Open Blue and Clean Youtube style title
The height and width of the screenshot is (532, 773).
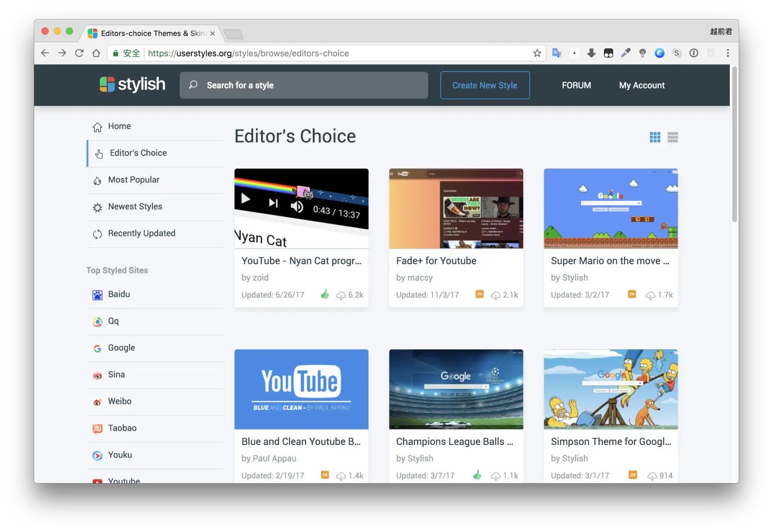tap(301, 442)
